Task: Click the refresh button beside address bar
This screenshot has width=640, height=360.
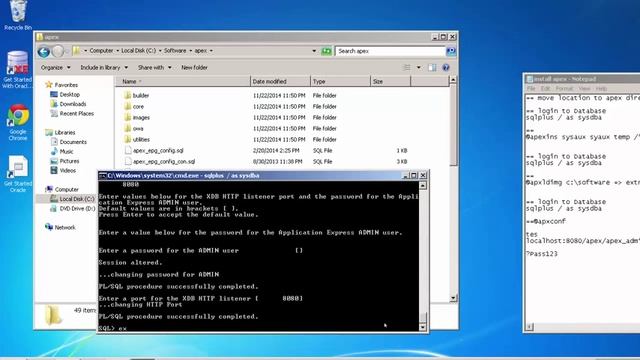Action: (x=326, y=51)
